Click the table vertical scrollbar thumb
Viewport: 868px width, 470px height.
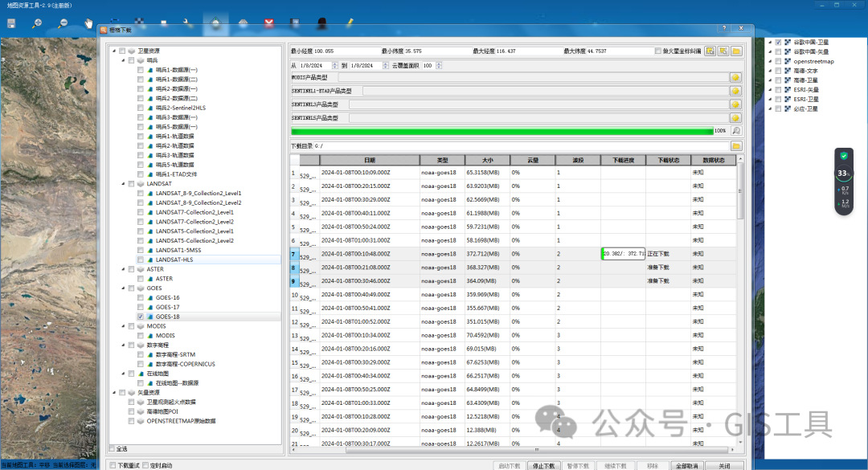[x=740, y=191]
